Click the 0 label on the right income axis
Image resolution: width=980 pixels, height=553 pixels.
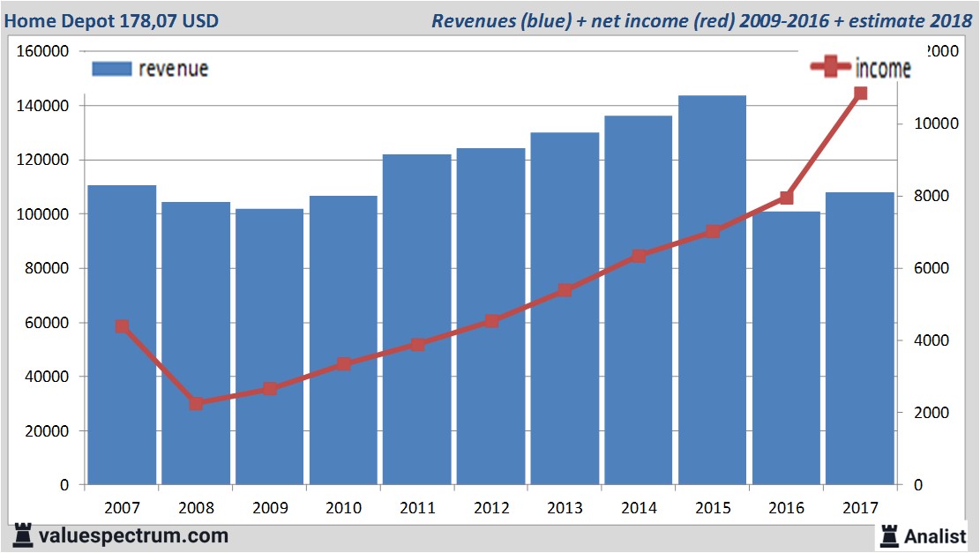click(918, 485)
